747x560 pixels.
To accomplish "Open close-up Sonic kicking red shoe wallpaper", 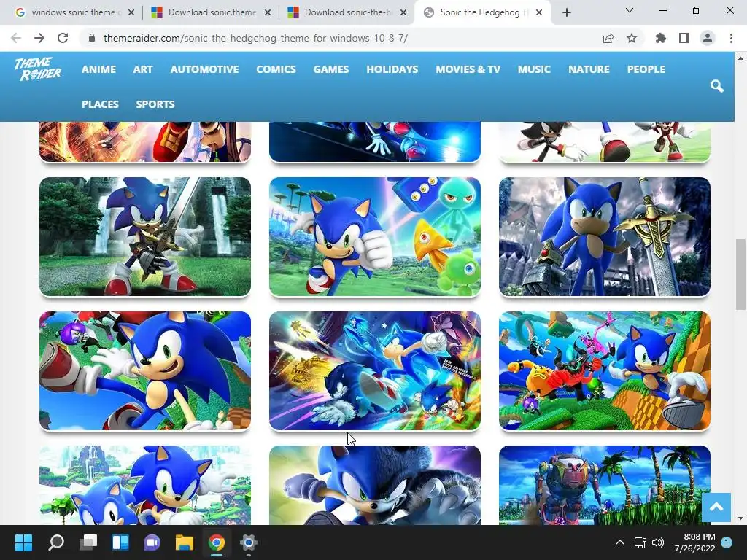I will tap(145, 371).
